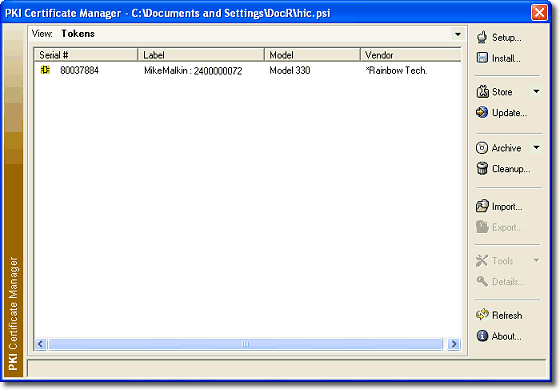Click the horizontal scrollbar right arrow
The image size is (560, 390).
[454, 344]
